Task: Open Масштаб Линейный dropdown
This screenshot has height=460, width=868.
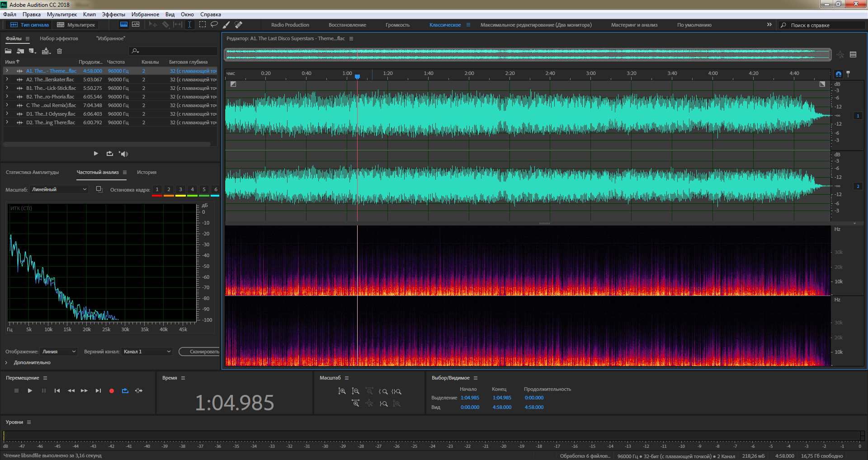Action: pyautogui.click(x=59, y=189)
